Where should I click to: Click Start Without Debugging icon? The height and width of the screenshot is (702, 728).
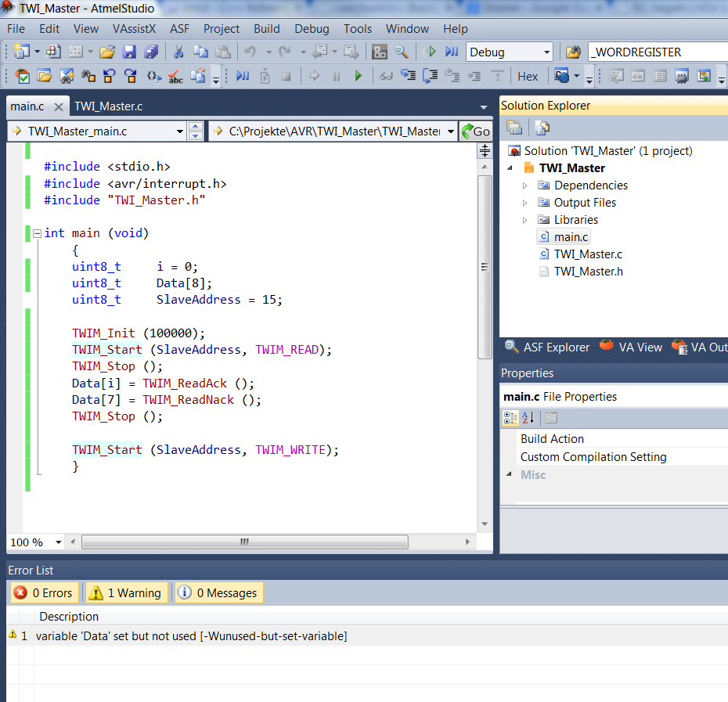point(430,52)
